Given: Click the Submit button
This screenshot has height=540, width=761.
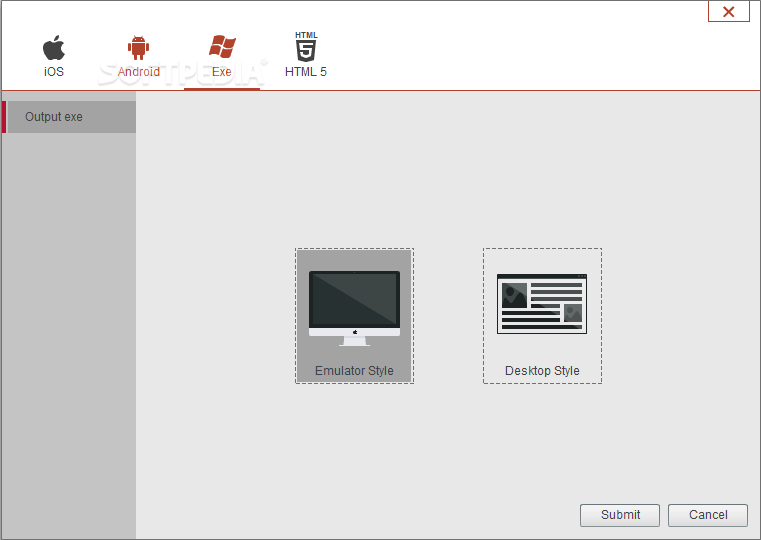Looking at the screenshot, I should tap(620, 515).
